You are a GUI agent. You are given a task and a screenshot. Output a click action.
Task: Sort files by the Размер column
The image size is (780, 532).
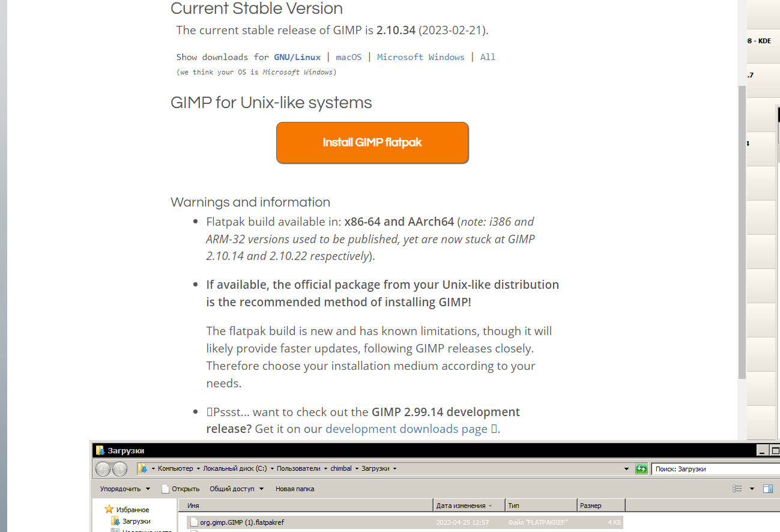point(601,506)
